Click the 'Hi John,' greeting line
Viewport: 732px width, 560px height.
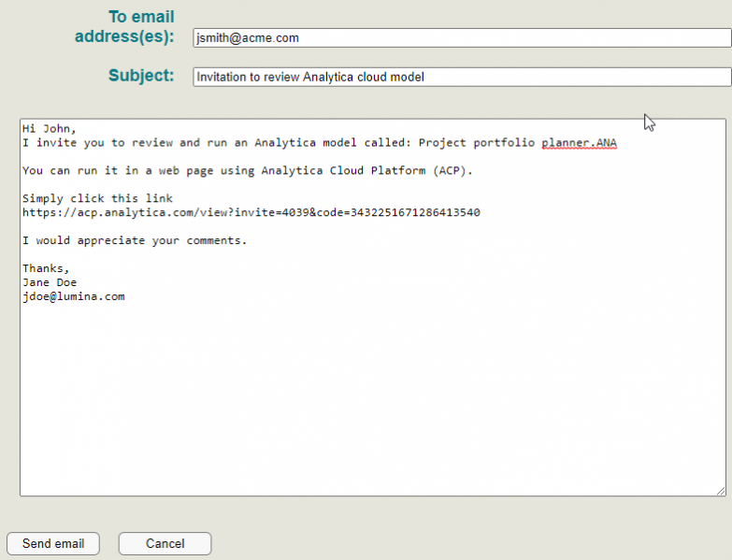49,129
